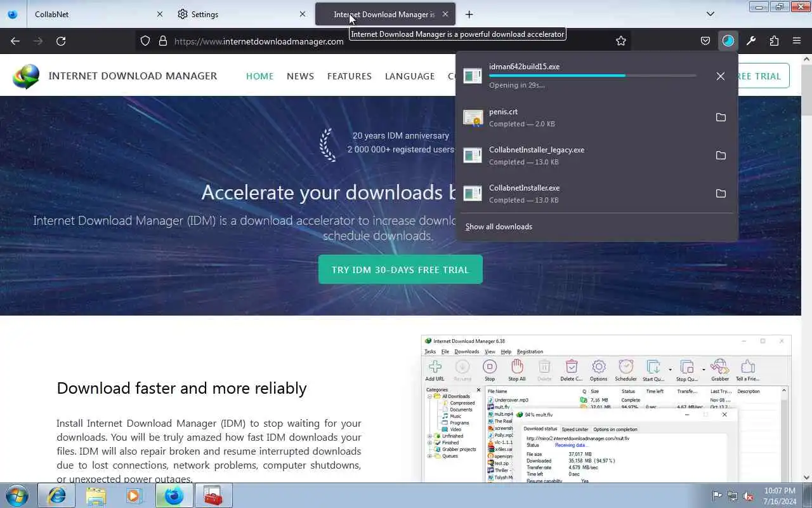Open containing folder for penis.crt
812x508 pixels.
(x=721, y=117)
